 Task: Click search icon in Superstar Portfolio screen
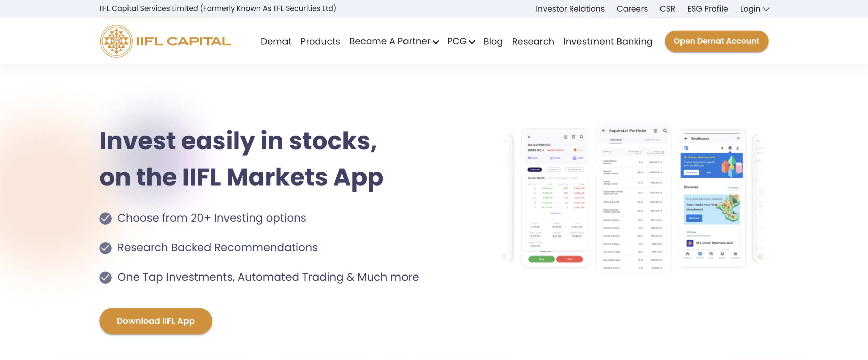click(x=665, y=131)
